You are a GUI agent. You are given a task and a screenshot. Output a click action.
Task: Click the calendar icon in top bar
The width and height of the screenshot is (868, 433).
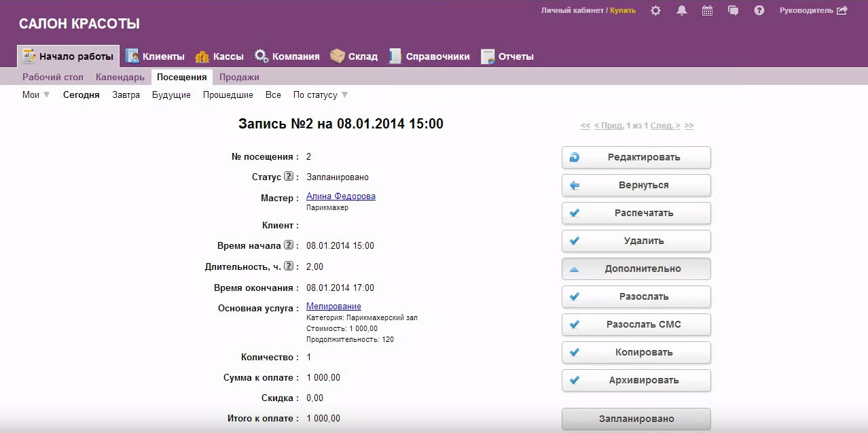[707, 11]
